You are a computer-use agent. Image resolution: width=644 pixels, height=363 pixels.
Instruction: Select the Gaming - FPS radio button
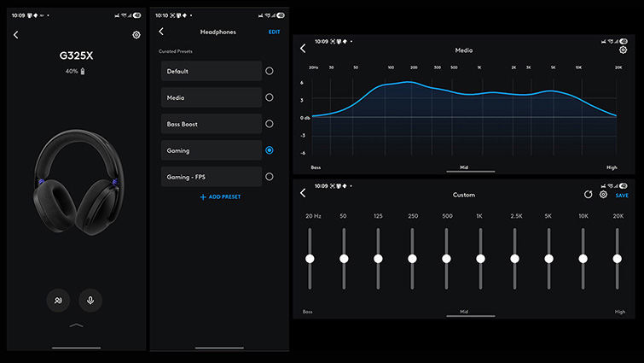coord(270,177)
